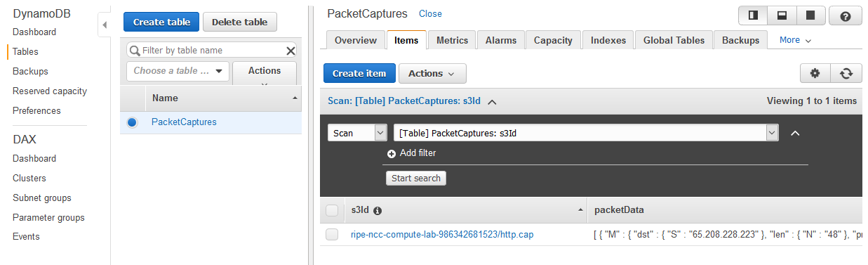Select the PacketCaptures table radio button

click(x=132, y=122)
